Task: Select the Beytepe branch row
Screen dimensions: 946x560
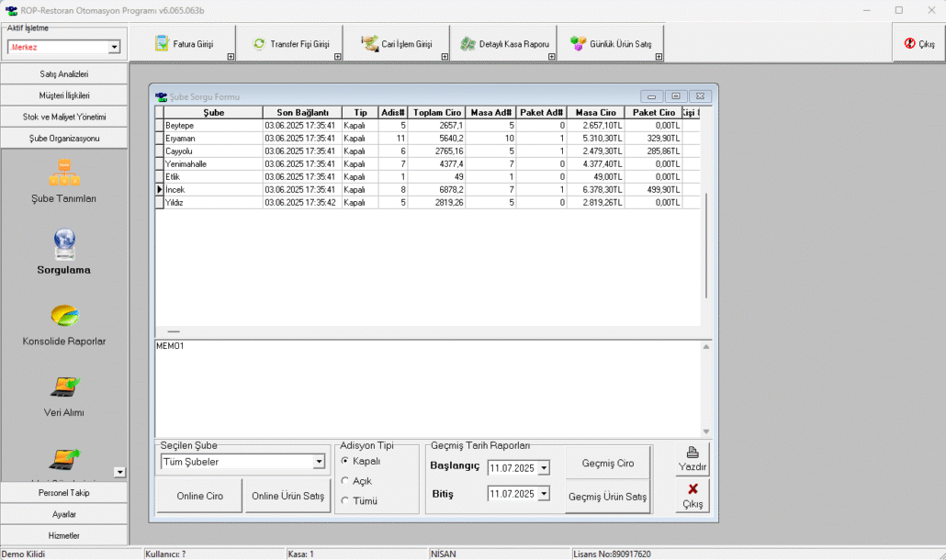Action: tap(428, 126)
